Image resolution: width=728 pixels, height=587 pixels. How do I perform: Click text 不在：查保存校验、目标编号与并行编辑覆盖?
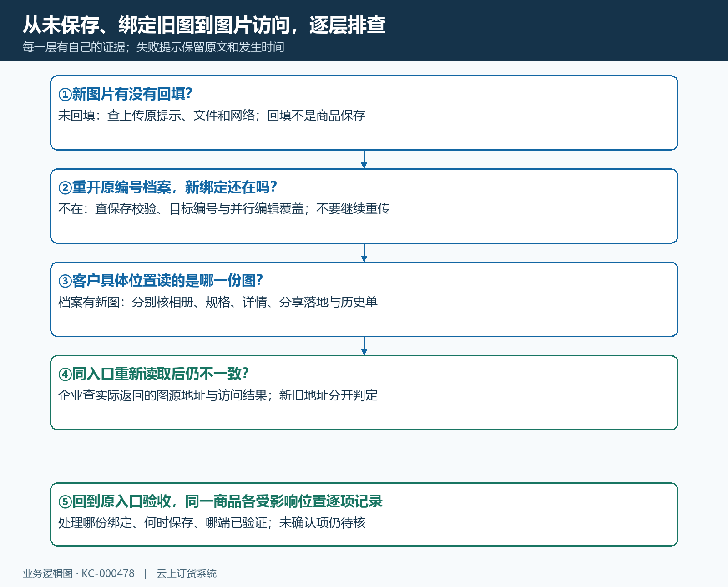coord(181,209)
